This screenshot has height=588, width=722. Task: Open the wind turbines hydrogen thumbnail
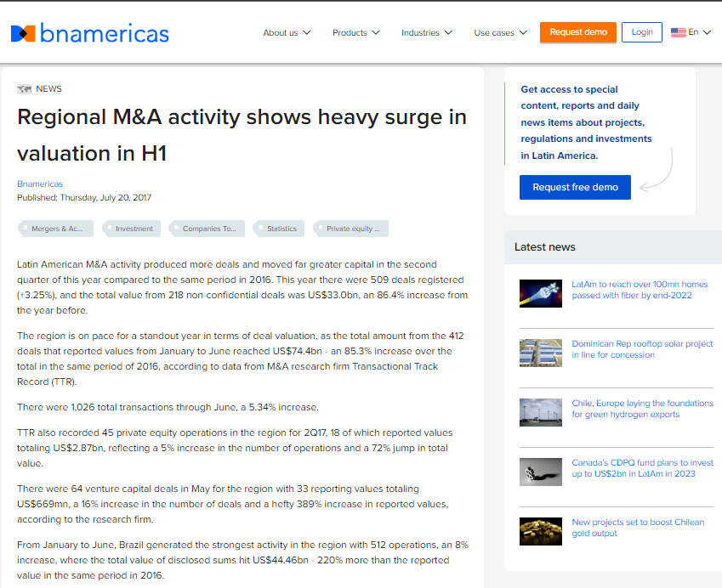coord(540,412)
